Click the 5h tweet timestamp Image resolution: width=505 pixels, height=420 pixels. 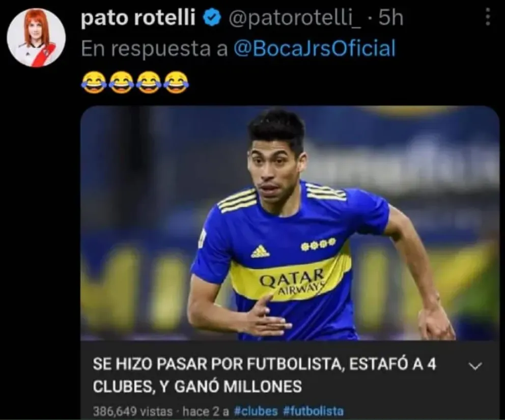390,18
